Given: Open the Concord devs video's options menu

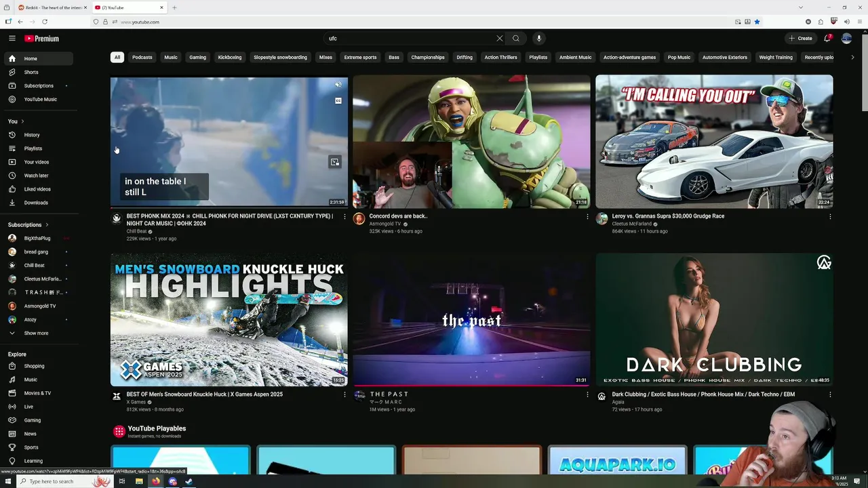Looking at the screenshot, I should point(587,217).
